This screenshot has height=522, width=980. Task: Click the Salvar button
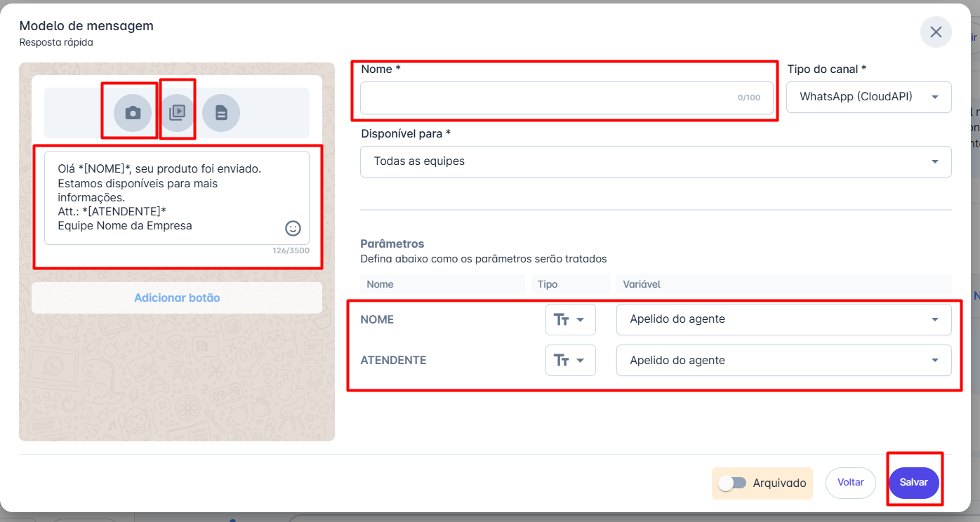(913, 483)
